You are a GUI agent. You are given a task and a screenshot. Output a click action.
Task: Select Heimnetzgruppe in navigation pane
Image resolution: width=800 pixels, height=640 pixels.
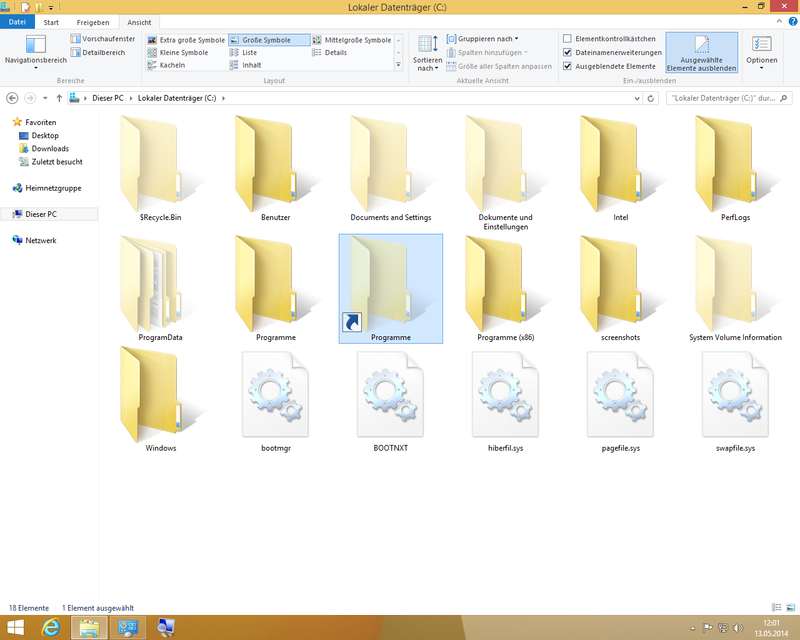pos(46,188)
